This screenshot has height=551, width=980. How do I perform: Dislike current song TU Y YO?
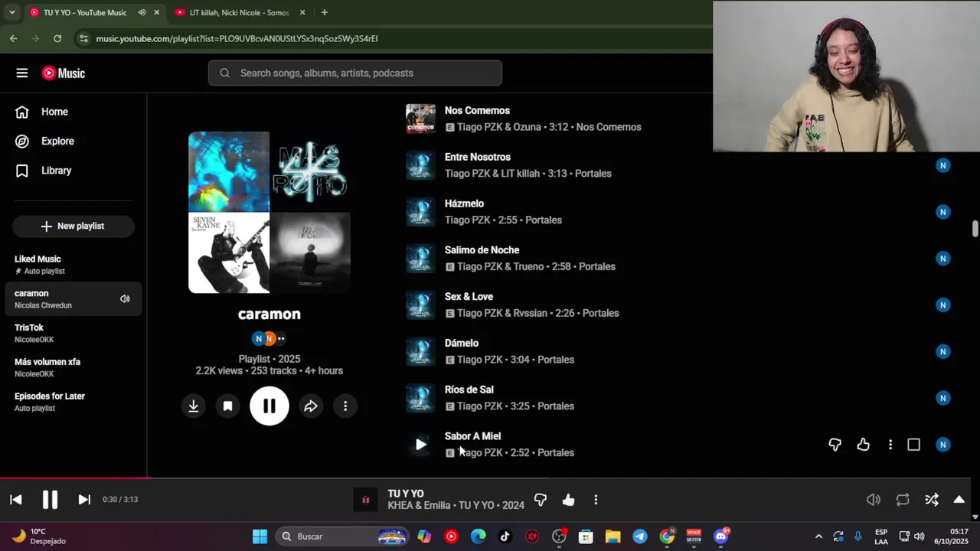pyautogui.click(x=541, y=500)
